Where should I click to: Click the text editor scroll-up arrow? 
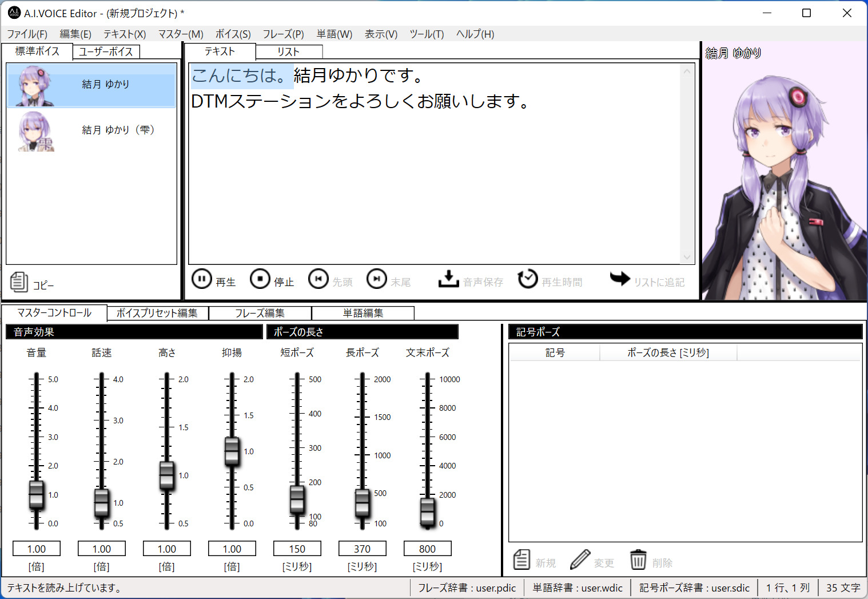(x=687, y=72)
